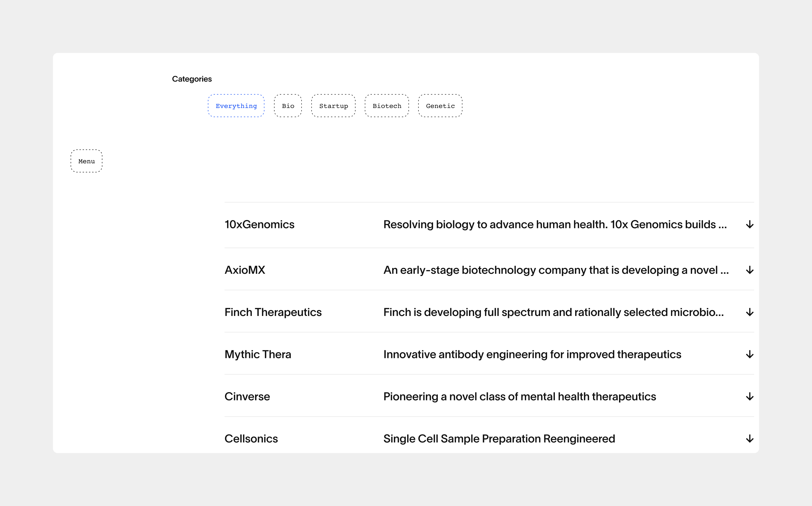Viewport: 812px width, 506px height.
Task: Open the Mythic Thera company name
Action: pyautogui.click(x=258, y=354)
